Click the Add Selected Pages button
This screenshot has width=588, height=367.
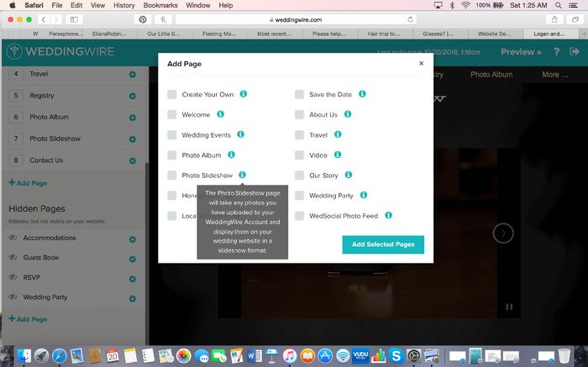tap(383, 244)
